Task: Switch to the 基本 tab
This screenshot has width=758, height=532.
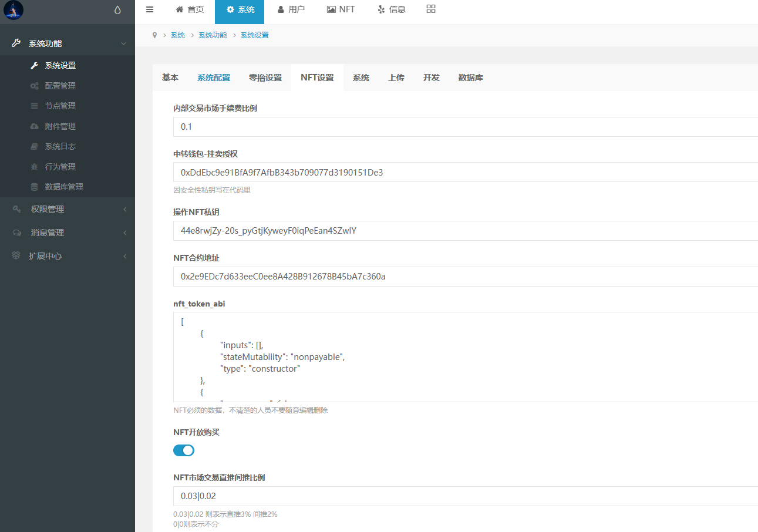Action: coord(170,78)
